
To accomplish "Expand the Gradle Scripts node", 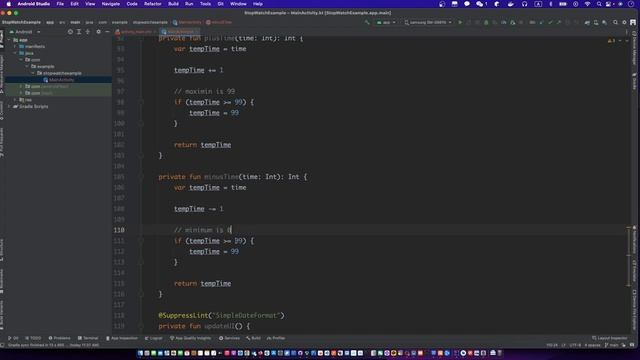I will click(x=9, y=107).
